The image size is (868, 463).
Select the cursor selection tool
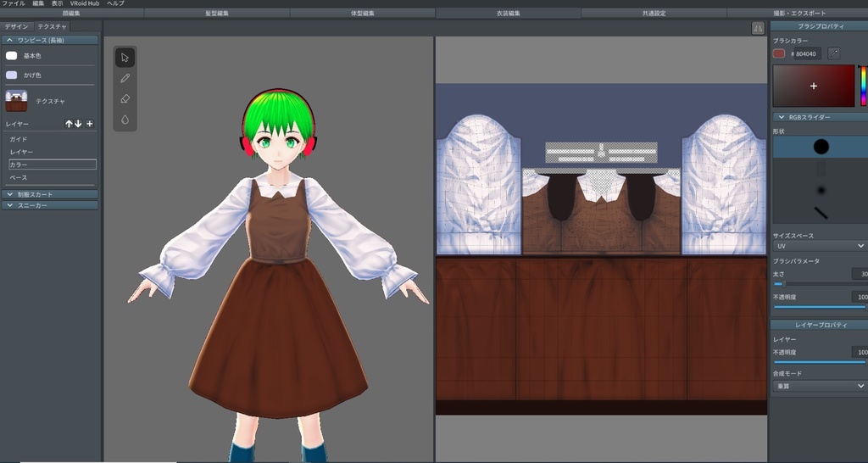(x=125, y=58)
